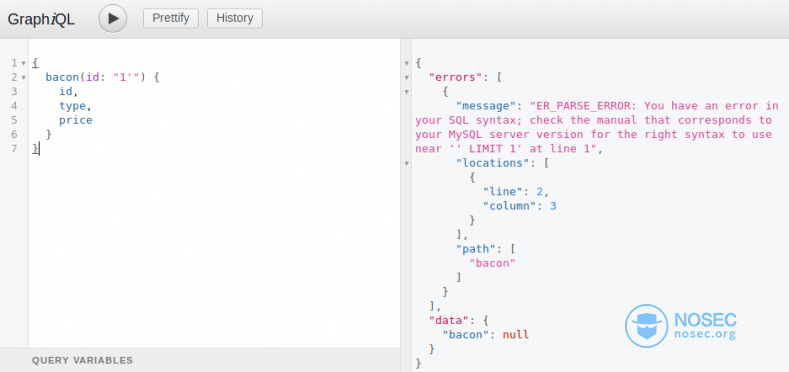This screenshot has width=789, height=372.
Task: Click the type field on line 4
Action: pyautogui.click(x=72, y=106)
